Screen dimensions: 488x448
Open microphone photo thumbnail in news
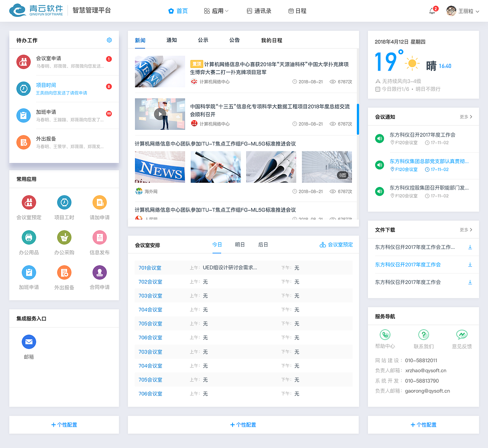216,167
